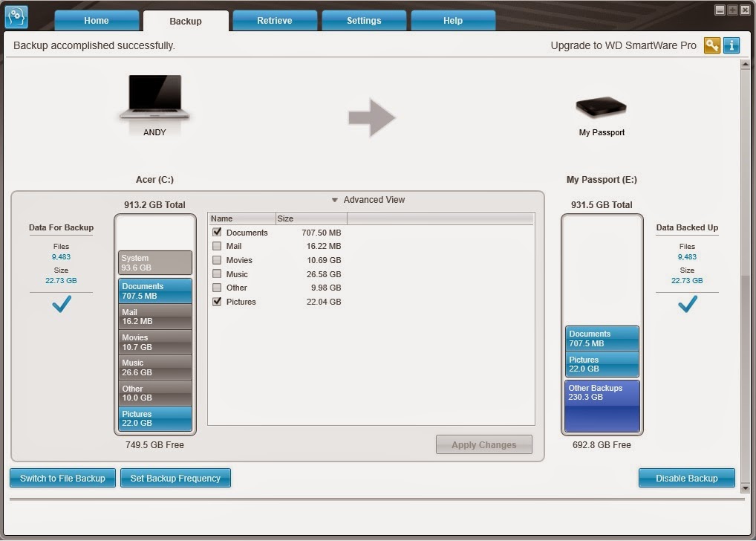Check the Mail checkbox
Image resolution: width=756 pixels, height=541 pixels.
click(217, 246)
